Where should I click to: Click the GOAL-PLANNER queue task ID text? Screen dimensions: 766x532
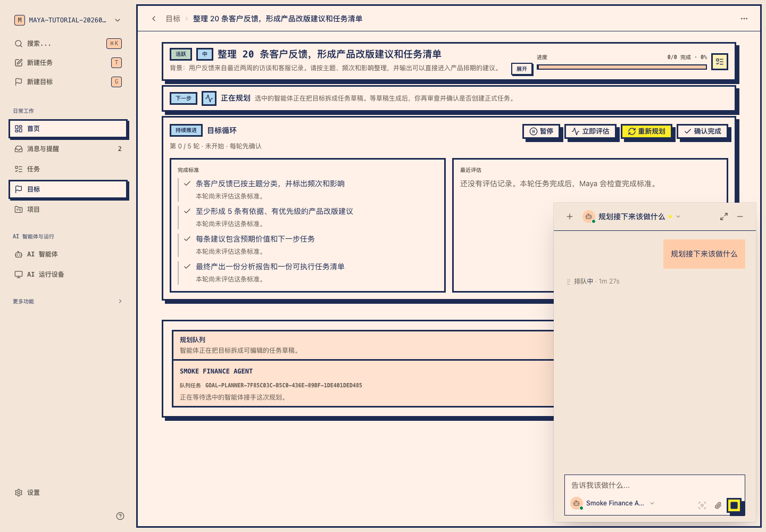click(284, 385)
